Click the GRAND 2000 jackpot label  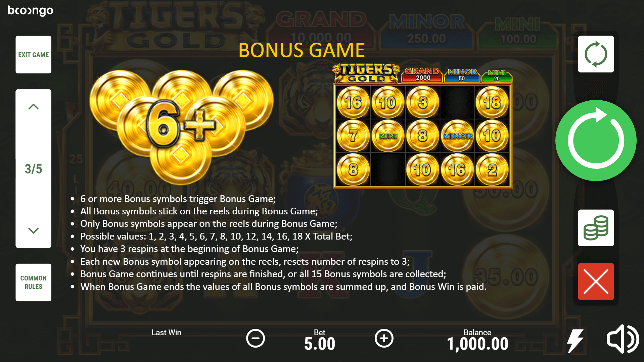(422, 74)
